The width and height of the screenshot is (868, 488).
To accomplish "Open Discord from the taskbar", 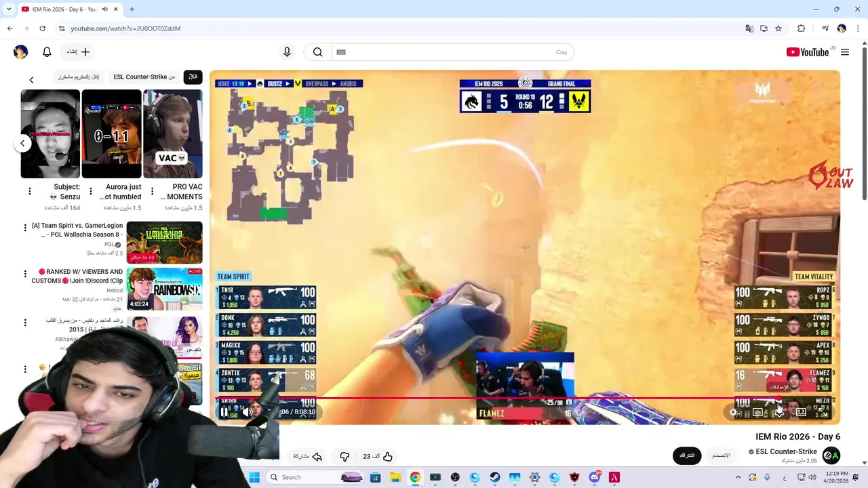I will click(x=595, y=477).
